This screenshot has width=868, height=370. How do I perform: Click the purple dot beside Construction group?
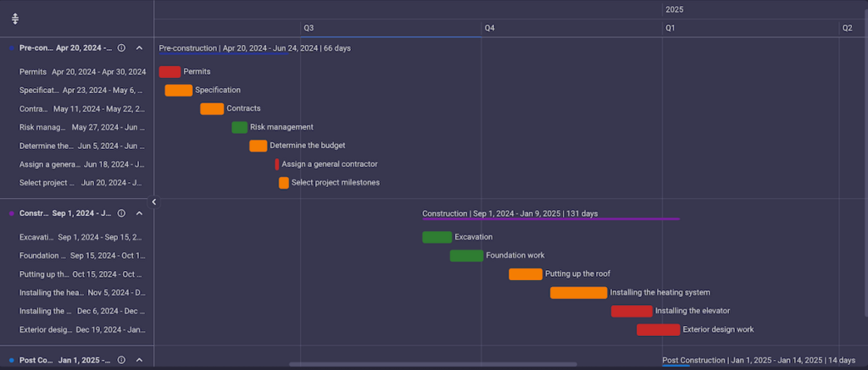tap(11, 213)
